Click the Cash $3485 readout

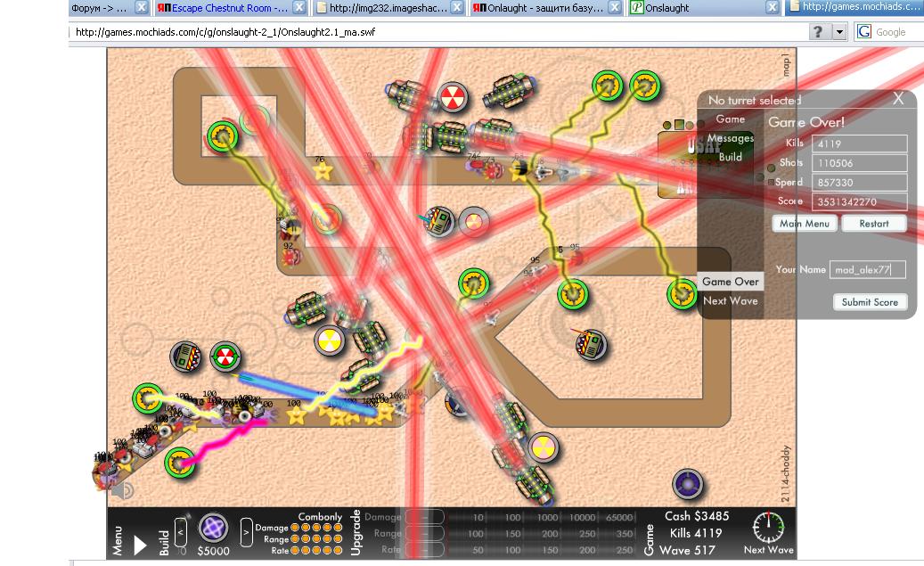(697, 516)
